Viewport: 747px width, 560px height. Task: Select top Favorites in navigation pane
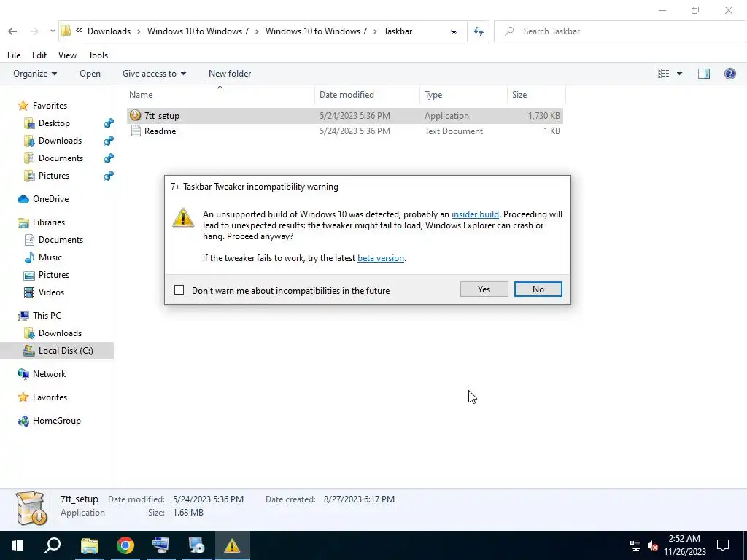pyautogui.click(x=50, y=106)
